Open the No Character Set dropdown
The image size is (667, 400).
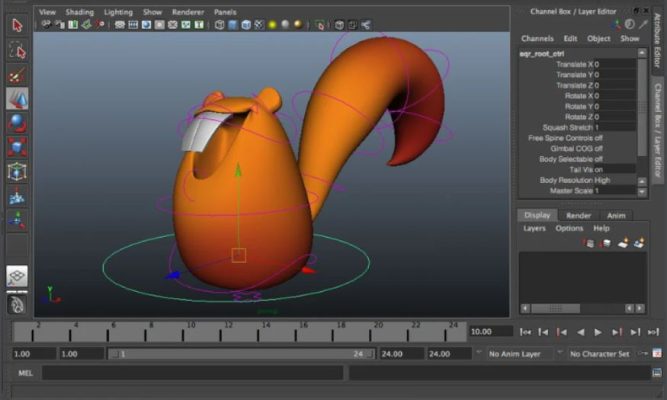[x=599, y=354]
